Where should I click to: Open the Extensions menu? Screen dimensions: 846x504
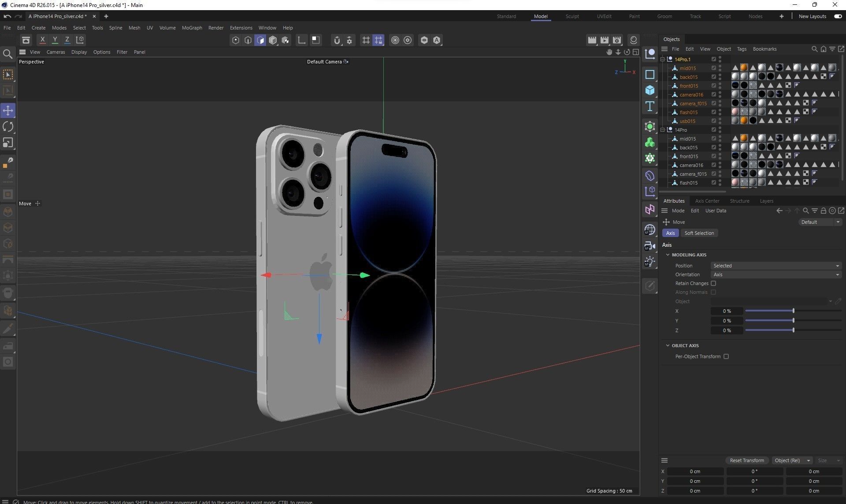pos(241,28)
